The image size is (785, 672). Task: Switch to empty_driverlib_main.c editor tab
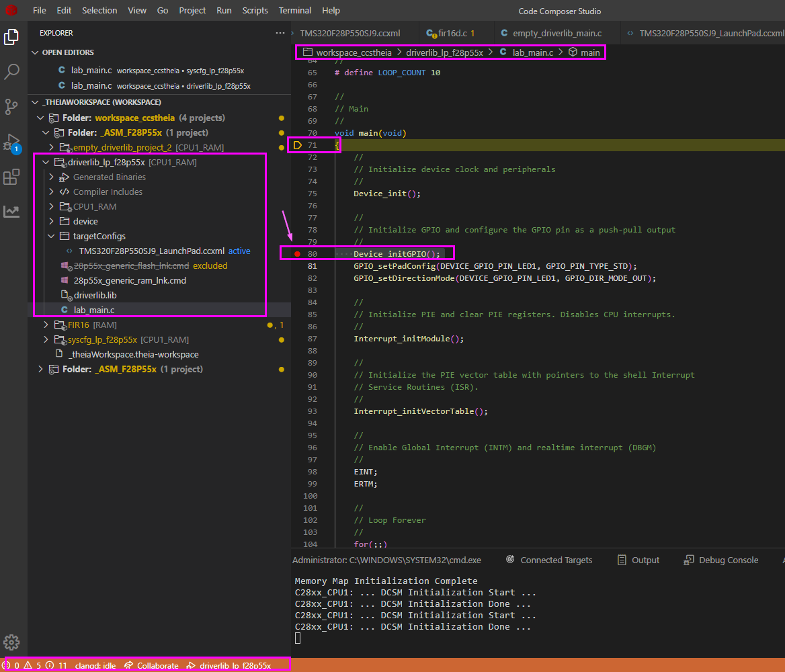(x=556, y=33)
